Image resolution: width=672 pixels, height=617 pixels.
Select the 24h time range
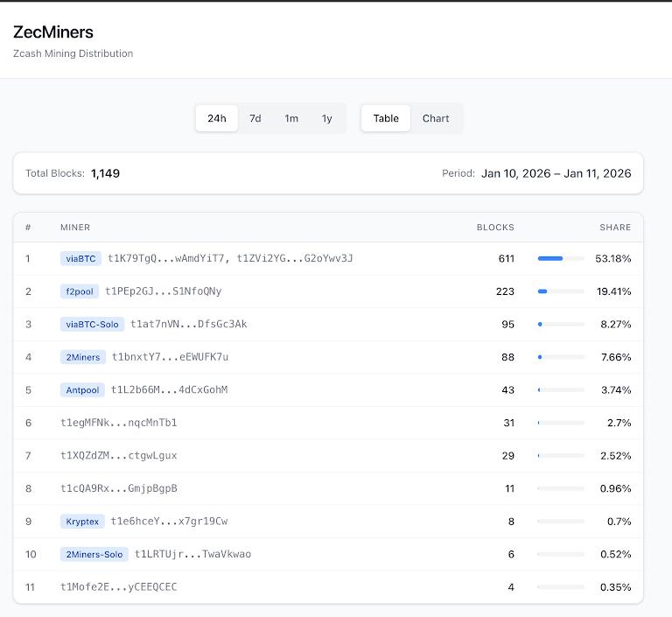click(x=216, y=118)
